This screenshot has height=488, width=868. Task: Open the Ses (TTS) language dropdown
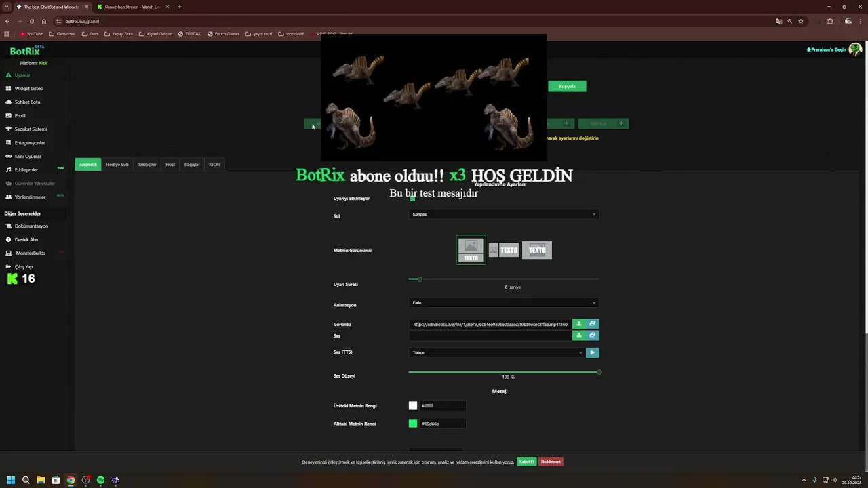click(x=496, y=352)
